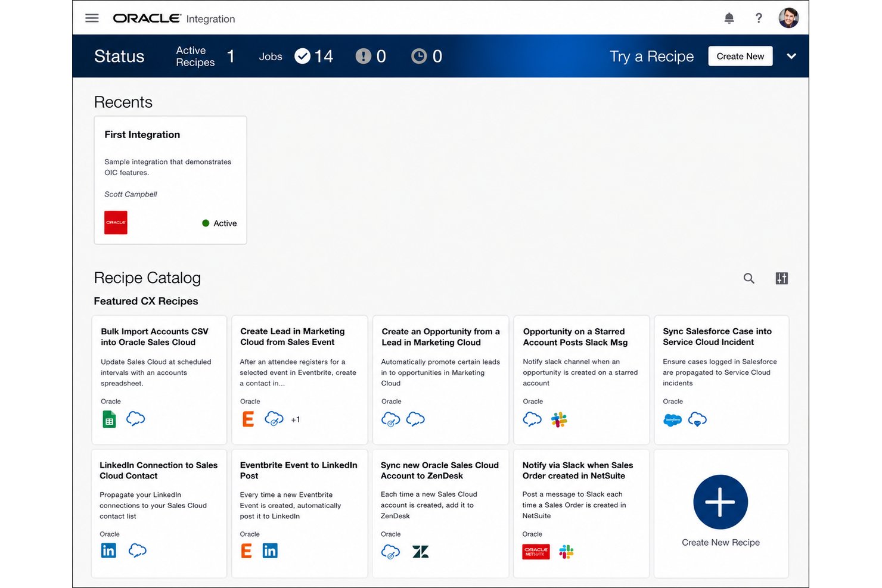Click the Google Sheets icon on Bulk Import card
The image size is (882, 588).
tap(109, 419)
